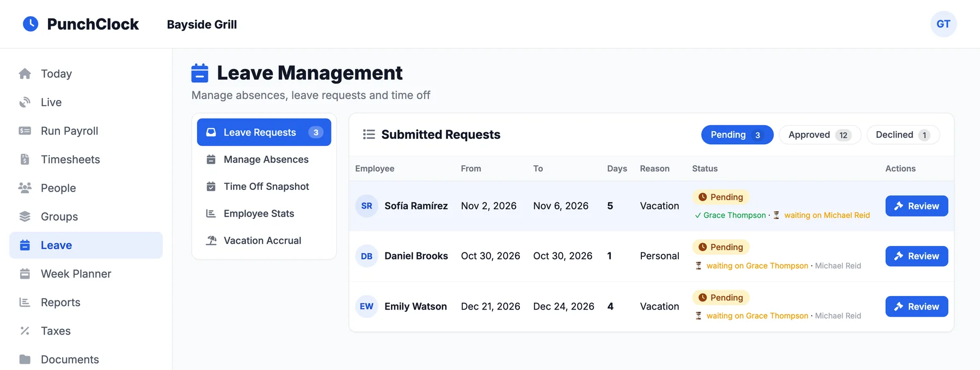This screenshot has height=370, width=980.
Task: Click the Leave calendar icon in sidebar
Action: (24, 245)
